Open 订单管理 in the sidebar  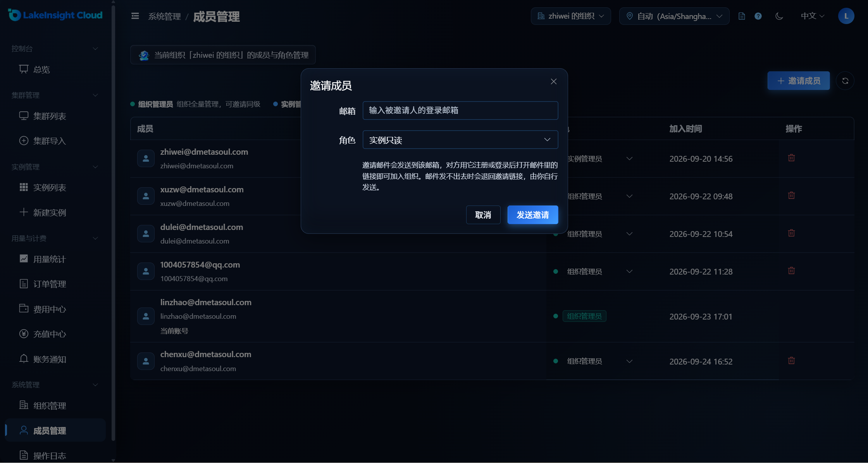click(x=55, y=284)
